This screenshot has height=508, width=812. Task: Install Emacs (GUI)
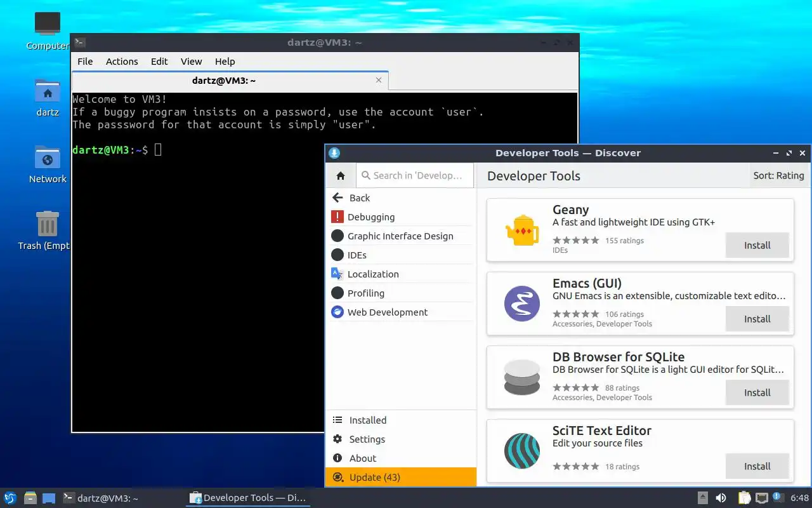757,319
